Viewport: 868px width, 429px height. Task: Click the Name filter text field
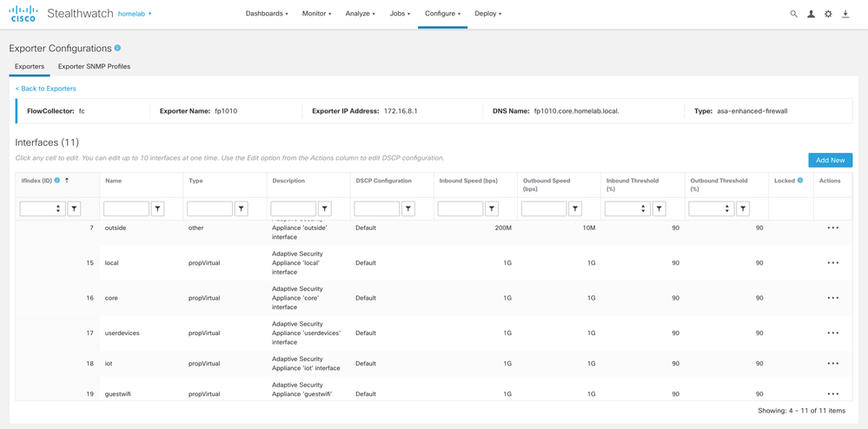point(126,208)
